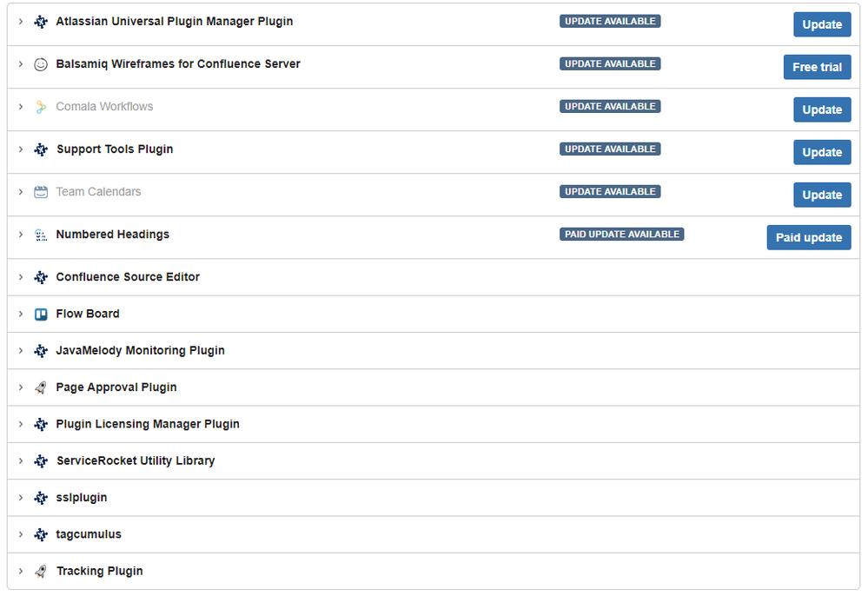Click the ServiceRocket Utility Library puzzle icon
Viewport: 868px width, 596px height.
tap(41, 461)
